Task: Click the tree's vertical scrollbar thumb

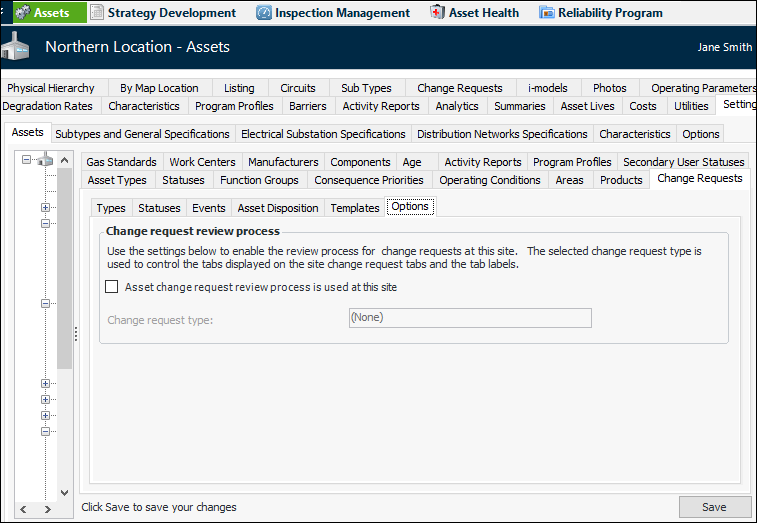Action: (x=64, y=268)
